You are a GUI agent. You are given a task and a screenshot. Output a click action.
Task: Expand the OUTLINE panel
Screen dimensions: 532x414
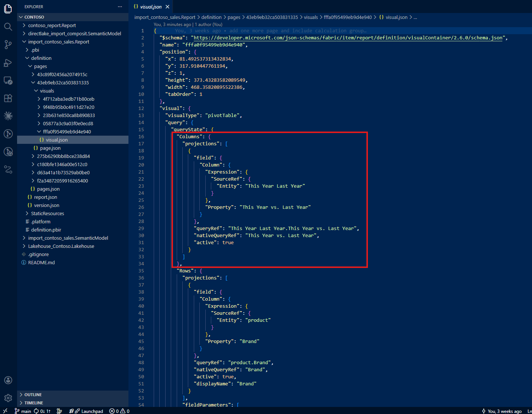[72, 395]
